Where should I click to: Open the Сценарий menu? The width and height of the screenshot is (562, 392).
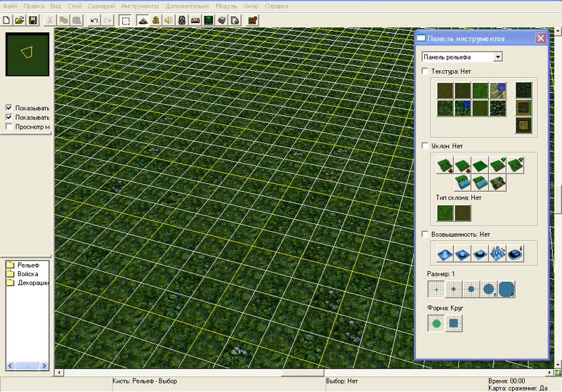tap(102, 6)
